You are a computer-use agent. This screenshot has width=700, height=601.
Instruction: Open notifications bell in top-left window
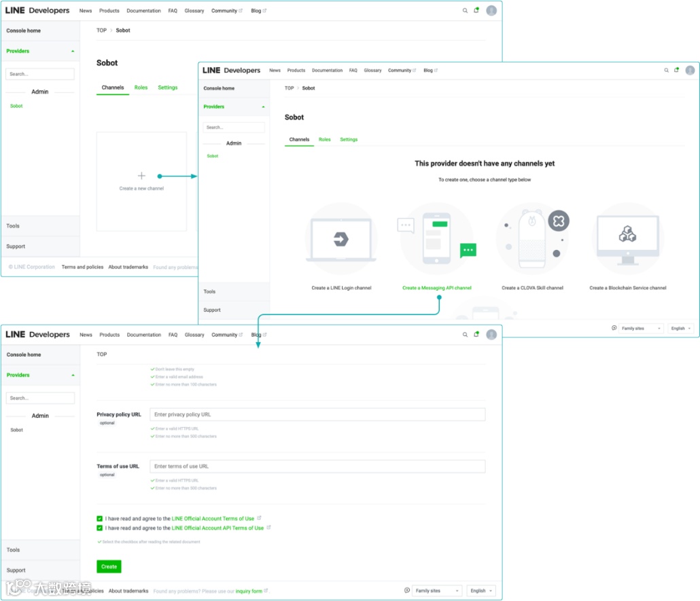pos(476,10)
